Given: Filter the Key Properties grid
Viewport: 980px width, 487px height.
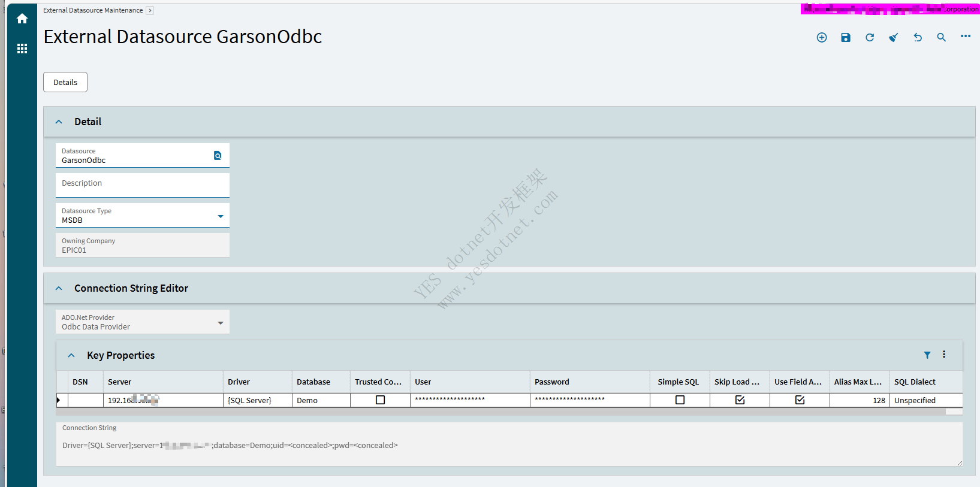Looking at the screenshot, I should point(927,355).
